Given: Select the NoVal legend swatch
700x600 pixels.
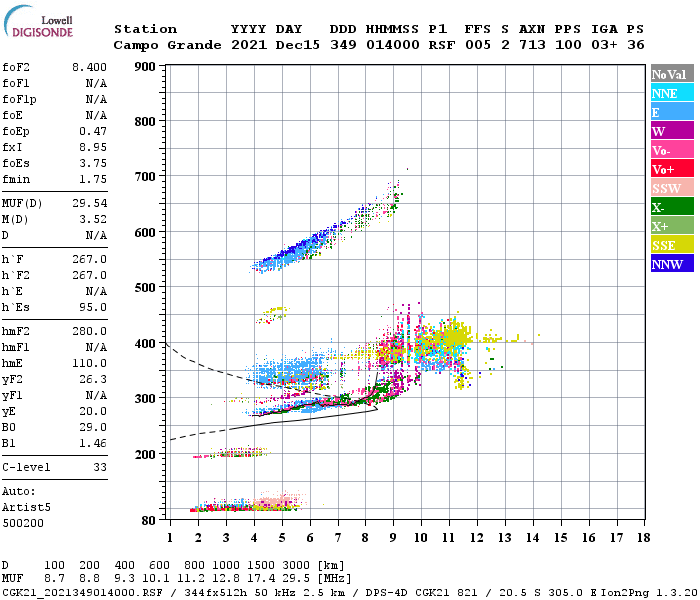Looking at the screenshot, I should [x=672, y=74].
